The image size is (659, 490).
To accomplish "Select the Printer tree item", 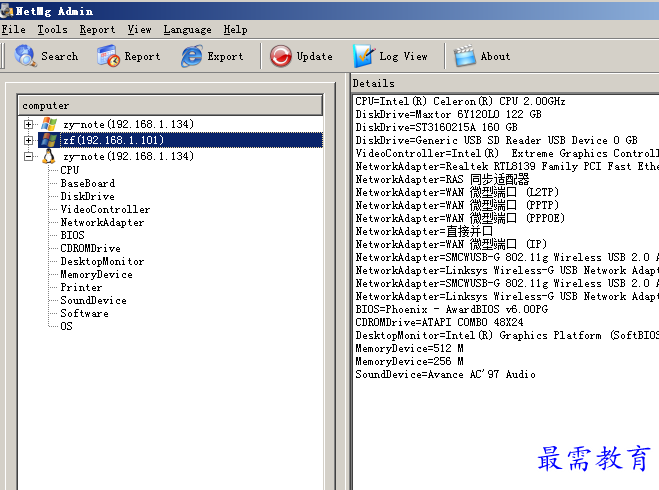I will [81, 287].
